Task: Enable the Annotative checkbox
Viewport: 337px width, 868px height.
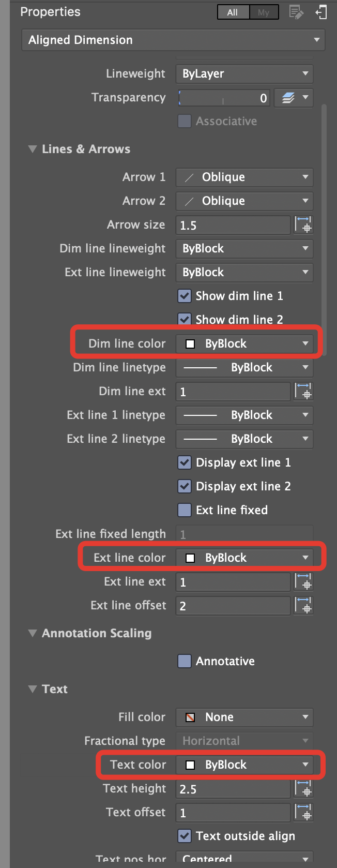Action: [185, 661]
